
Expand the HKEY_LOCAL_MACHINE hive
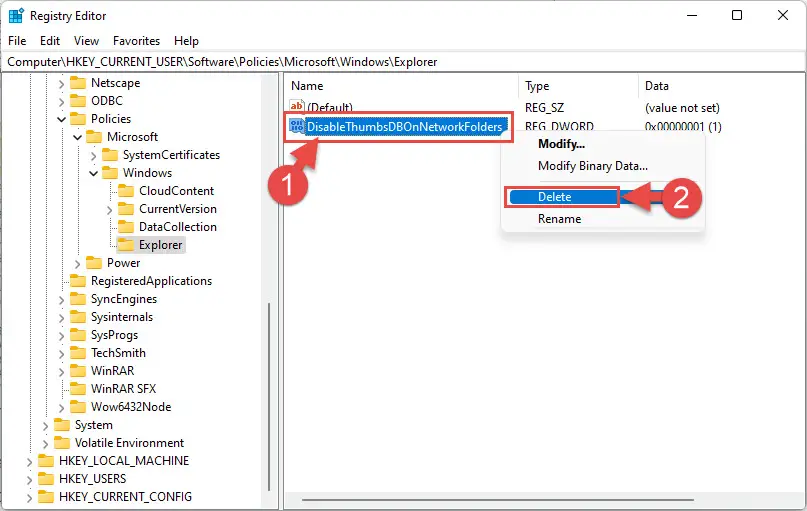coord(29,462)
